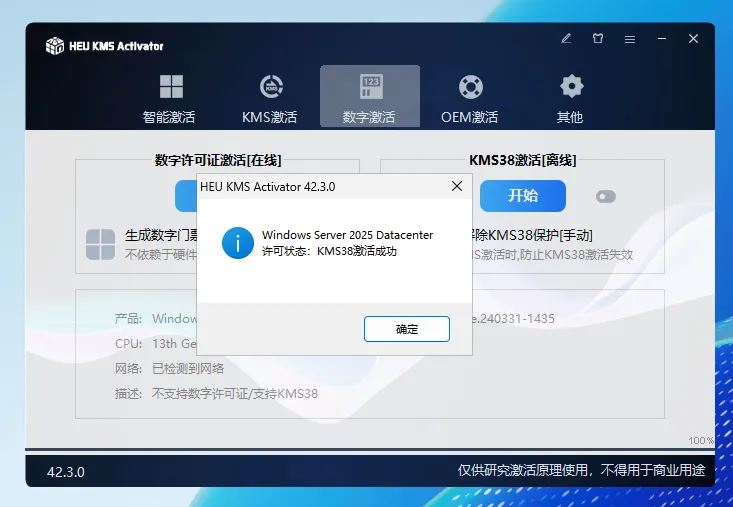Viewport: 733px width, 507px height.
Task: Click the Windows logo beside 生成数字门票
Action: pos(101,244)
